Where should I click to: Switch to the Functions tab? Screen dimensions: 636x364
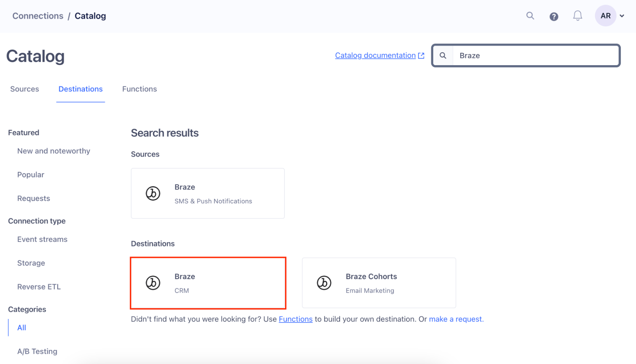click(x=139, y=89)
